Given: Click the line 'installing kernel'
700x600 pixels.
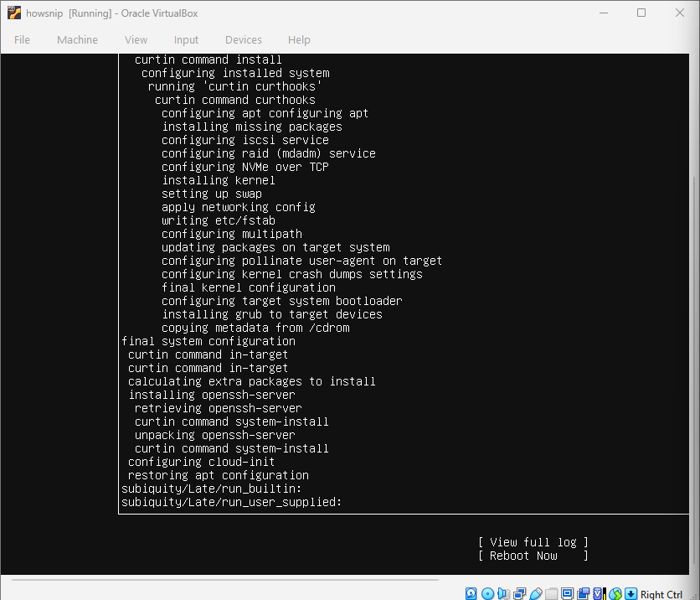Looking at the screenshot, I should (x=219, y=180).
